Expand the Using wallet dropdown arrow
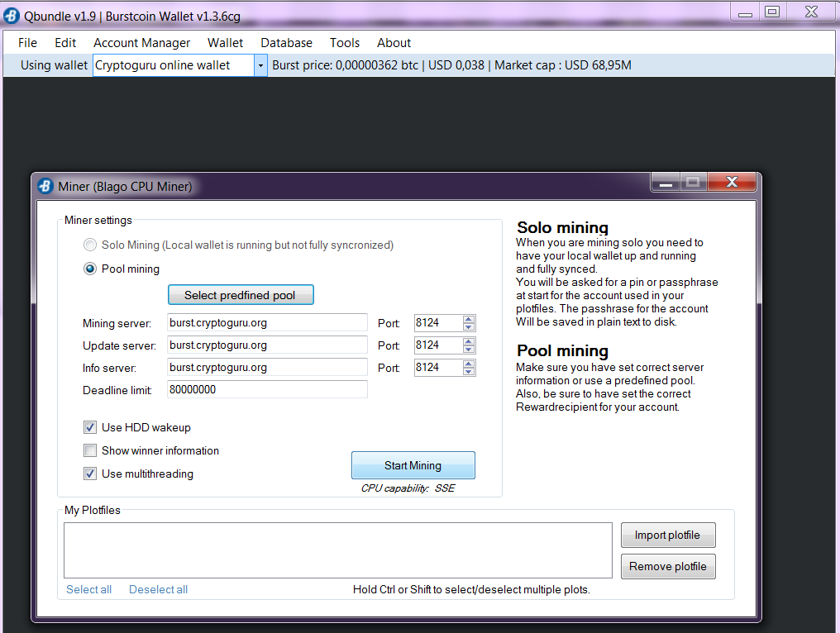 tap(260, 65)
